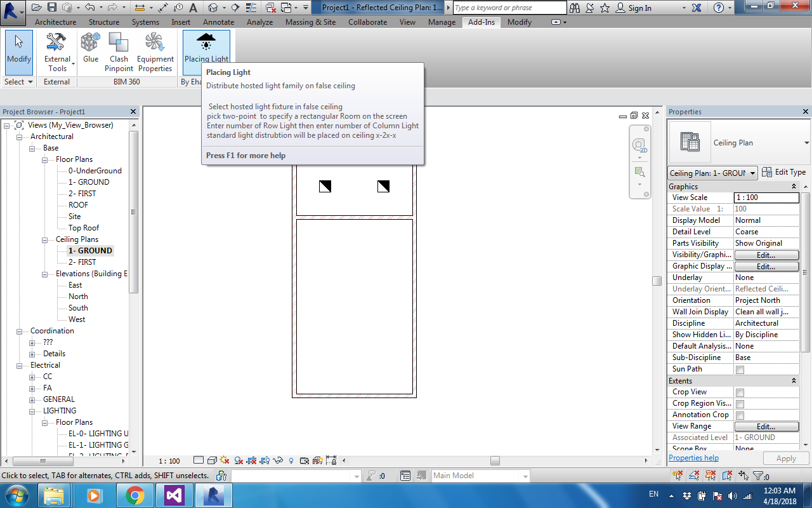Open the Properties help link
Viewport: 812px width, 508px height.
[x=693, y=458]
